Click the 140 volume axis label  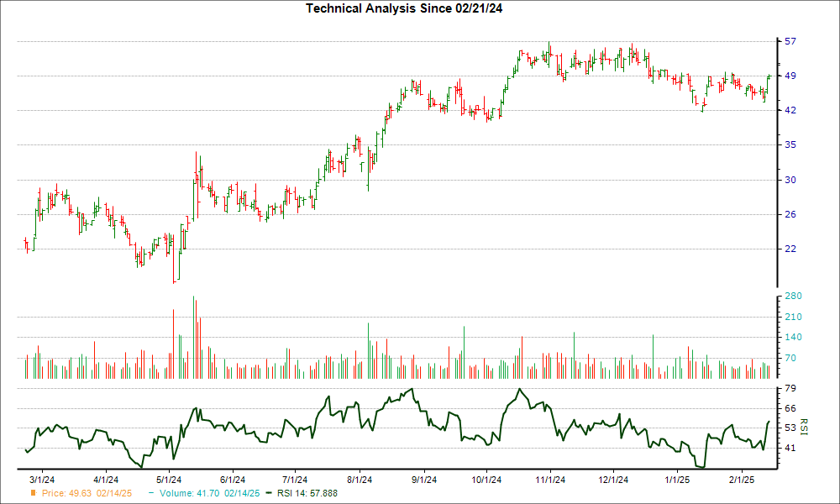pyautogui.click(x=794, y=338)
